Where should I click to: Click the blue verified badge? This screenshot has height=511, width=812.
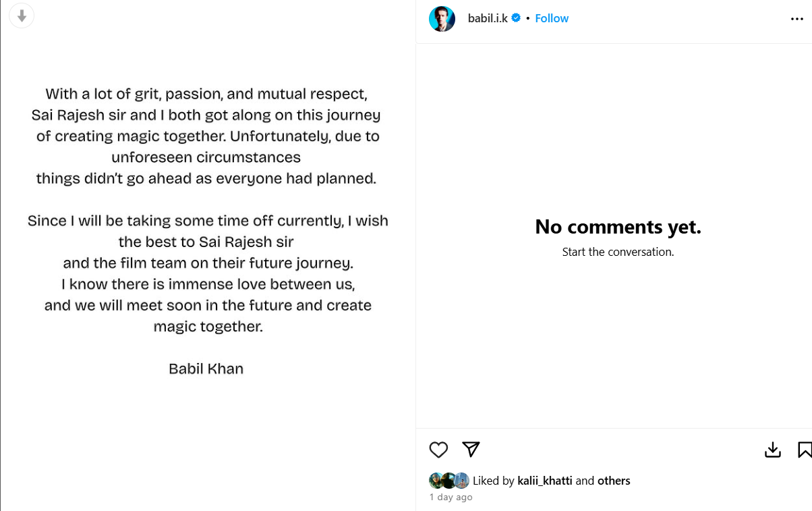coord(516,18)
